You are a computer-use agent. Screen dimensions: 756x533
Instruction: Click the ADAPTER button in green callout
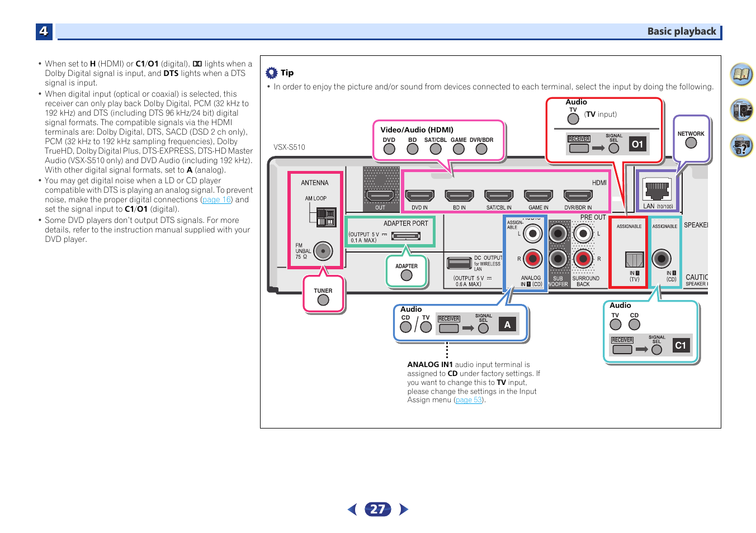(x=407, y=275)
